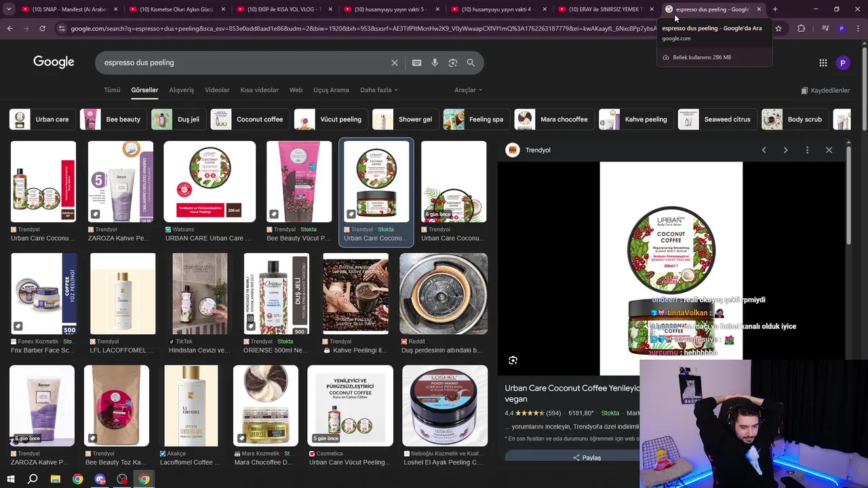The image size is (868, 488).
Task: Close the image preview panel
Action: click(x=829, y=150)
